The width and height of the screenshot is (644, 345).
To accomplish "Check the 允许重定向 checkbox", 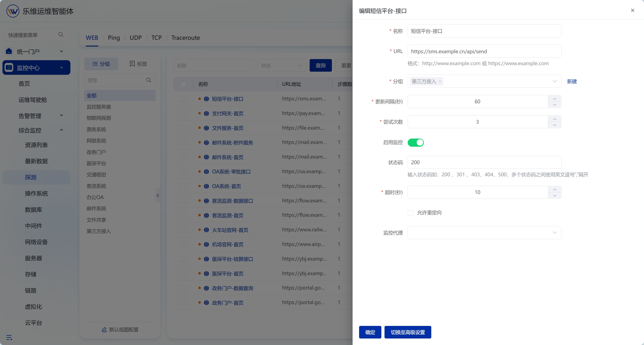I will [x=410, y=213].
